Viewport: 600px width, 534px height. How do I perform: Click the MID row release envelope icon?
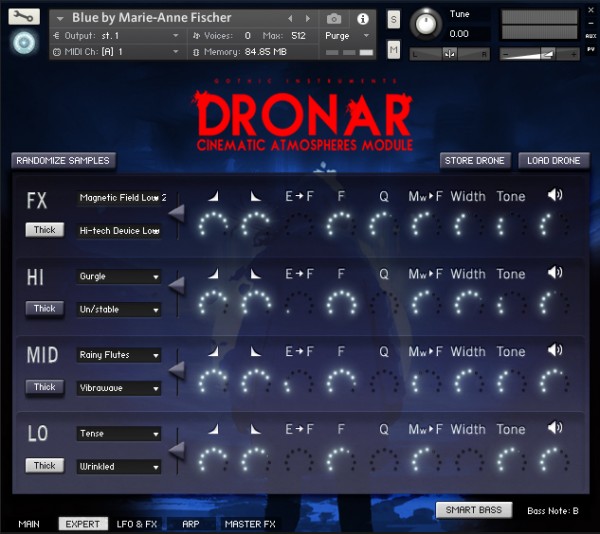255,351
